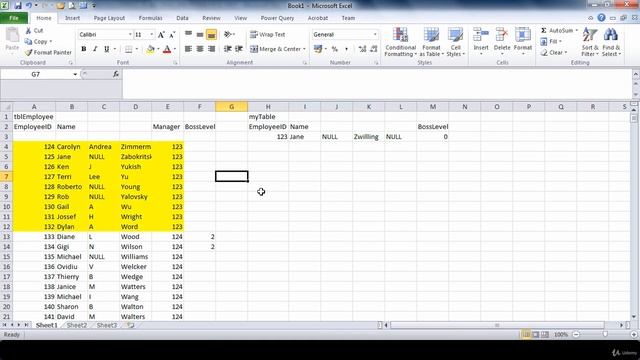The image size is (640, 360).
Task: Toggle align text right
Action: click(211, 49)
